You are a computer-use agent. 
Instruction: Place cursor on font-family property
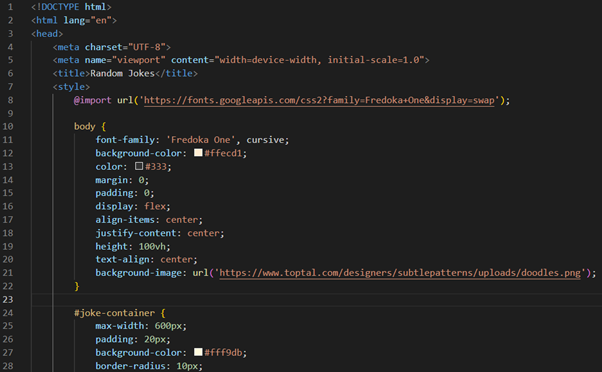point(126,140)
